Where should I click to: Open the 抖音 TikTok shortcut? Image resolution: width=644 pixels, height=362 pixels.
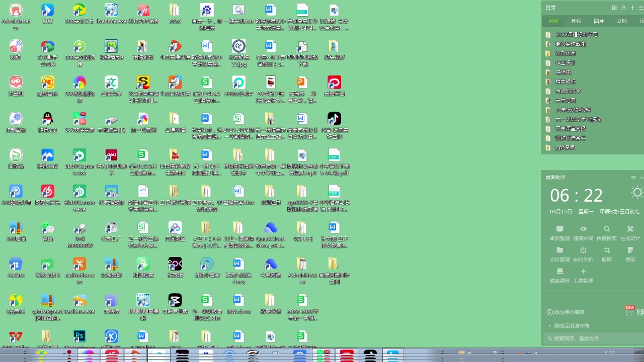(334, 126)
